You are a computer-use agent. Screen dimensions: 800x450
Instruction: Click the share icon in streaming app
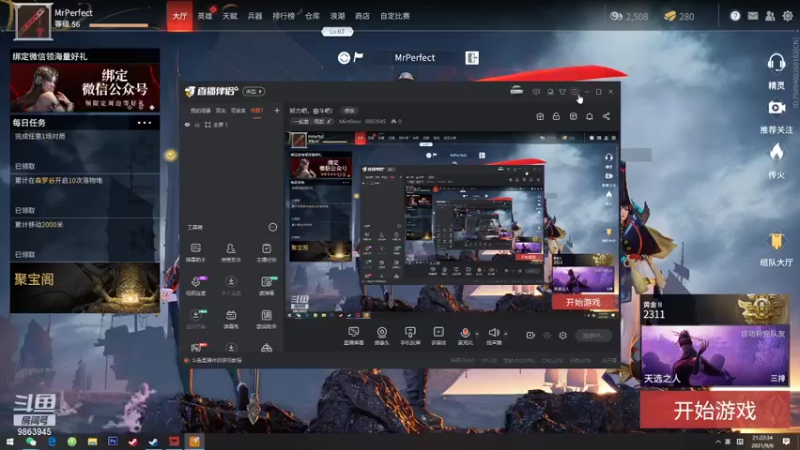coord(606,116)
